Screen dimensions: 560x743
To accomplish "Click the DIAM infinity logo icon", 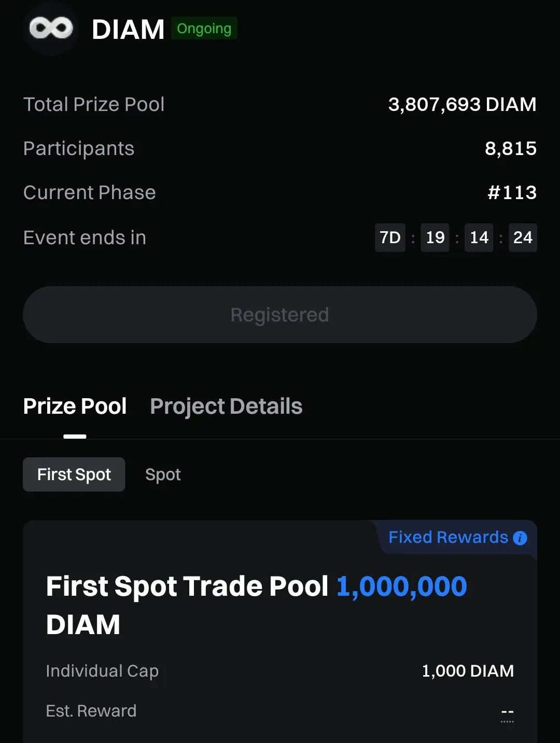I will click(51, 29).
